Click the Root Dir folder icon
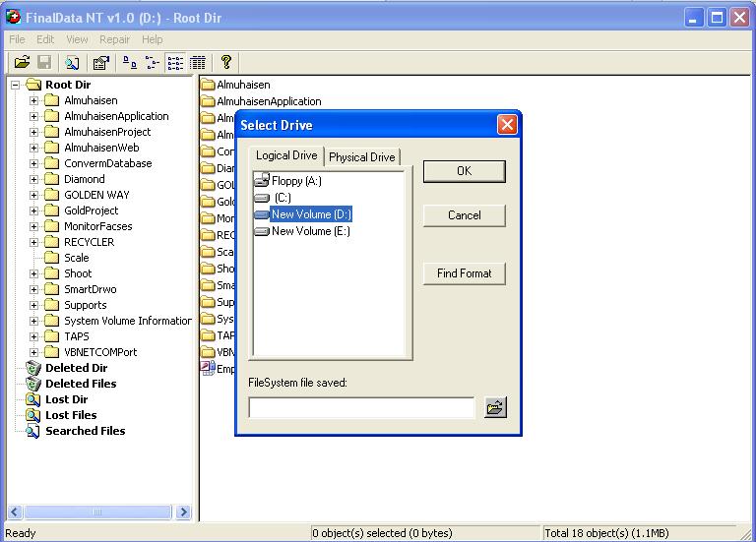Screen dimensions: 756x542 [x=33, y=85]
